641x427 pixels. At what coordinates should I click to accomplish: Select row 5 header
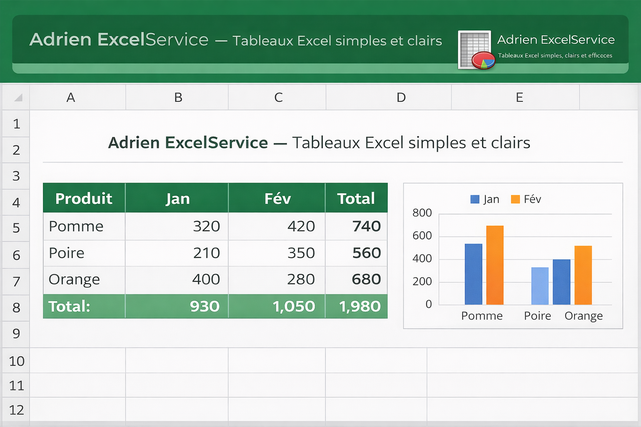coord(15,228)
